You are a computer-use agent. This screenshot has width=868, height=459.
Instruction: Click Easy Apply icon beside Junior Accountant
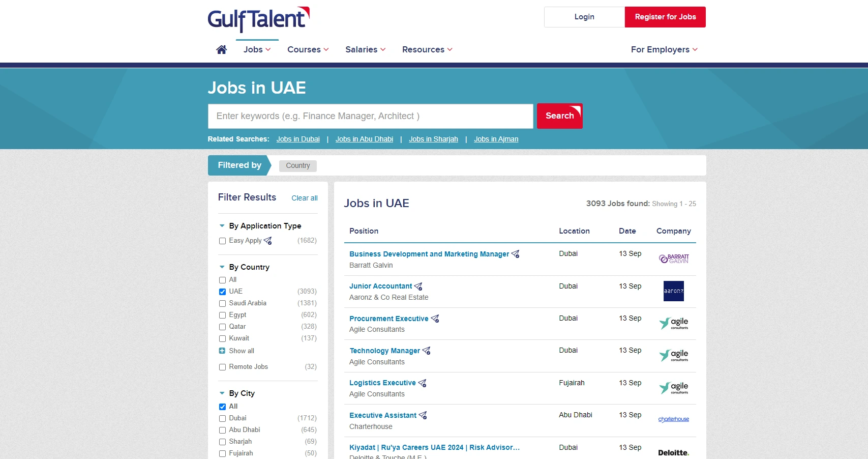418,286
